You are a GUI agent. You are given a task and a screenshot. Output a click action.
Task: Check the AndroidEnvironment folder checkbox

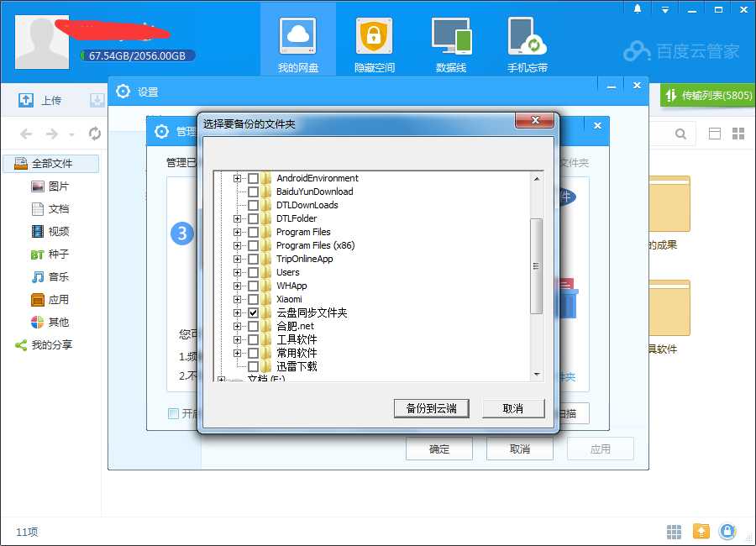pos(253,178)
